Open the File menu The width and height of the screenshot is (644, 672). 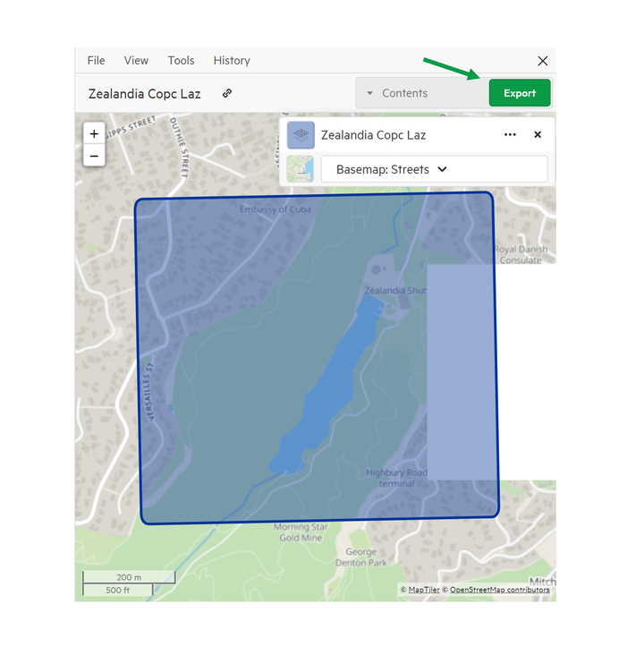[x=96, y=61]
